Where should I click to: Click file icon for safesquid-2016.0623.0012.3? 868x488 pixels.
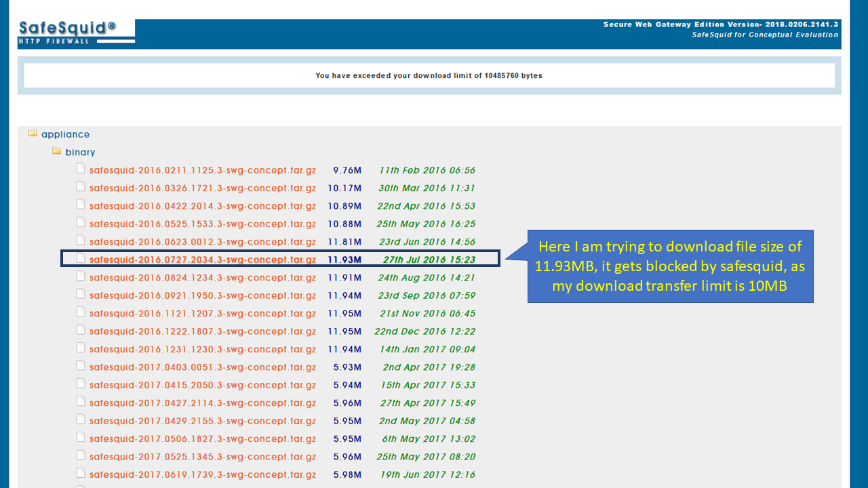pyautogui.click(x=81, y=241)
